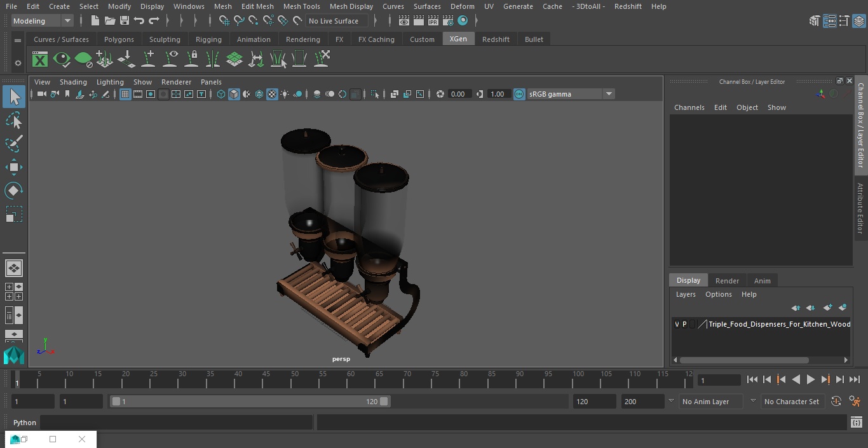Open Redshift menu in menu bar
The width and height of the screenshot is (868, 448).
(x=628, y=6)
